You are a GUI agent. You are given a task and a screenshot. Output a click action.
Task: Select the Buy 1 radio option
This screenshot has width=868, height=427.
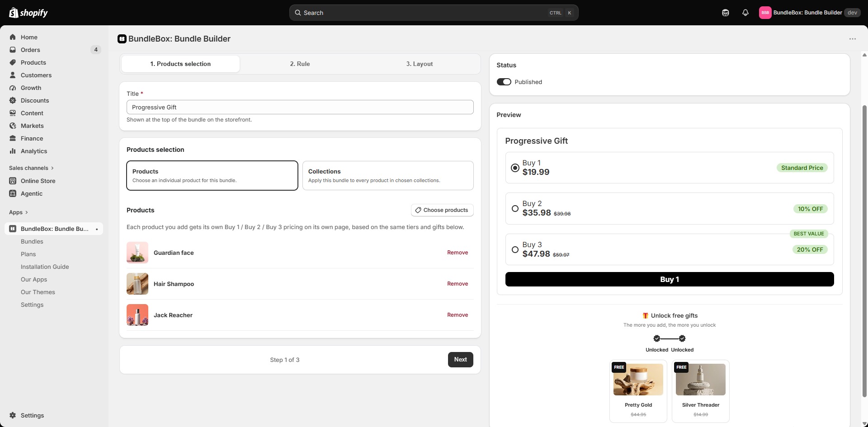point(515,168)
